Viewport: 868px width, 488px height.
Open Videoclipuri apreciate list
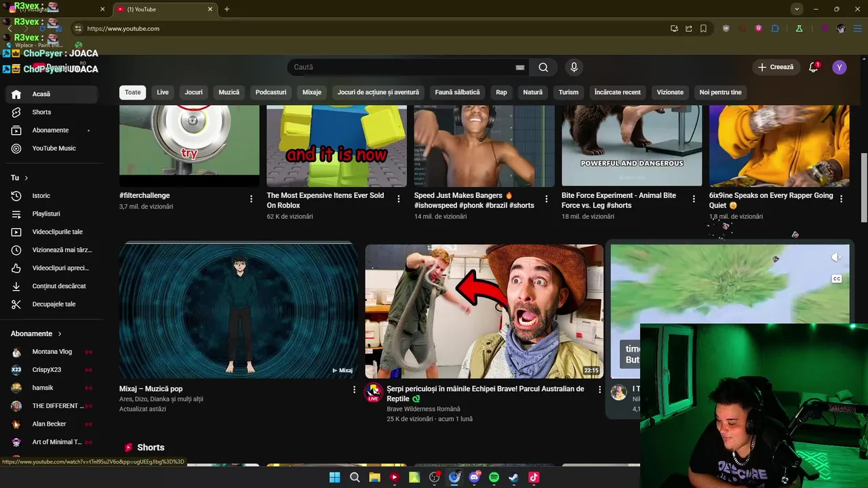(60, 268)
